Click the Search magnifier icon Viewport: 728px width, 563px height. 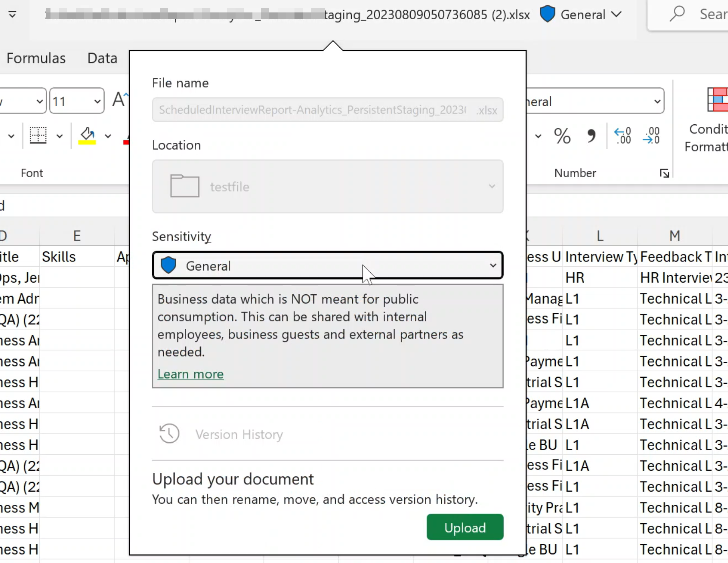click(x=678, y=14)
